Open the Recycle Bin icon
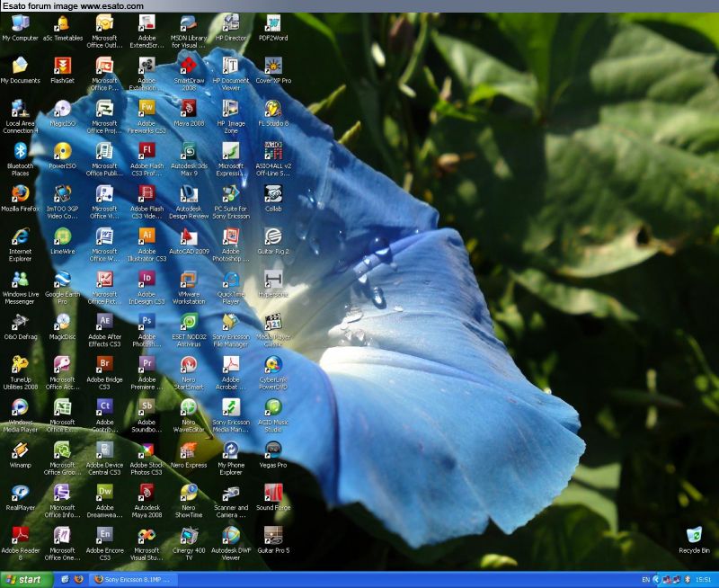The height and width of the screenshot is (588, 719). coord(694,536)
